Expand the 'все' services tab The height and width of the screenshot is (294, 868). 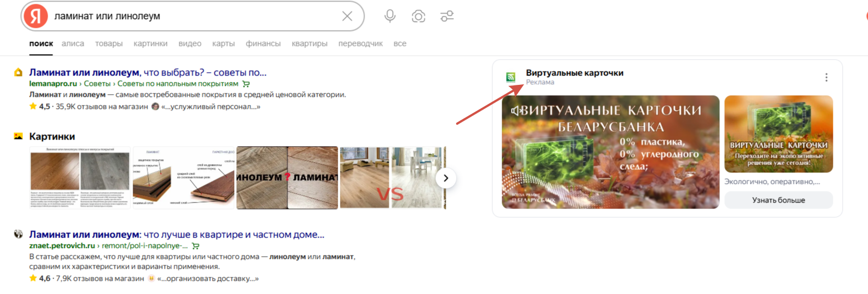[400, 43]
